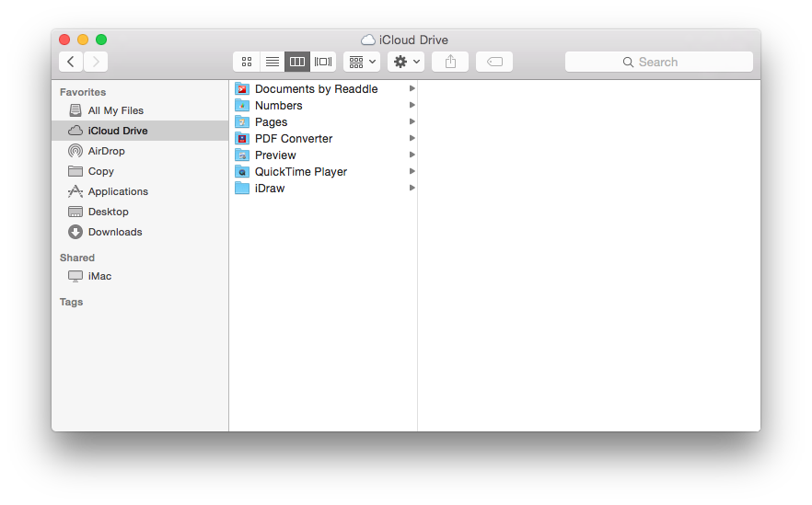
Task: Select the PDF Converter folder
Action: pyautogui.click(x=323, y=138)
